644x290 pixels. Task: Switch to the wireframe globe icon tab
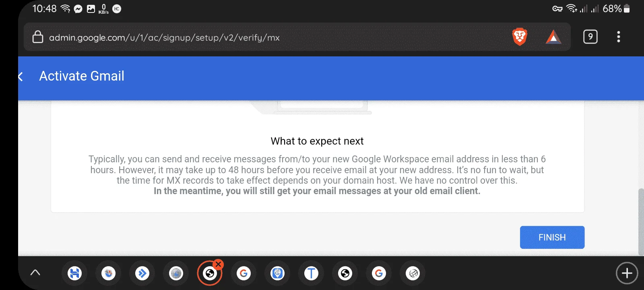click(413, 273)
